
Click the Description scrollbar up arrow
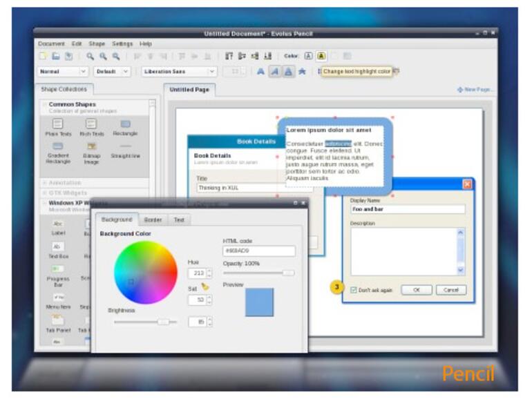point(461,232)
